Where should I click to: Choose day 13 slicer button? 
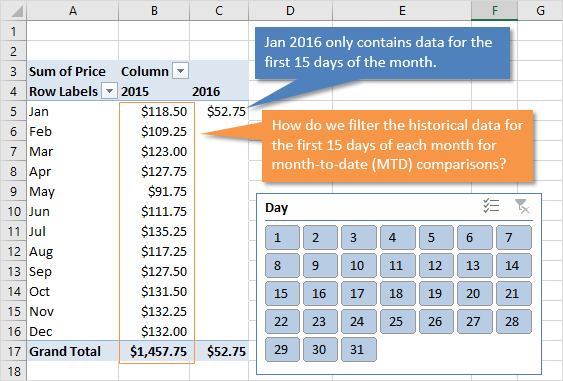[475, 265]
